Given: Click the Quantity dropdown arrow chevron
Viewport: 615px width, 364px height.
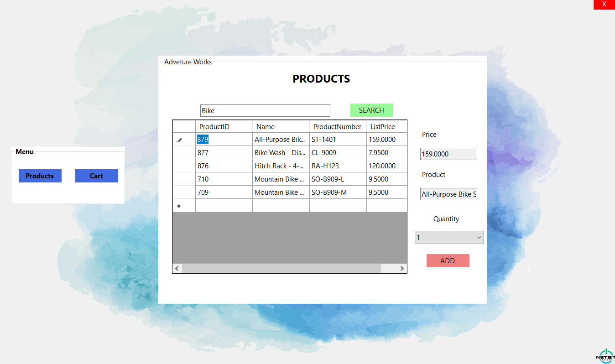Looking at the screenshot, I should 479,237.
